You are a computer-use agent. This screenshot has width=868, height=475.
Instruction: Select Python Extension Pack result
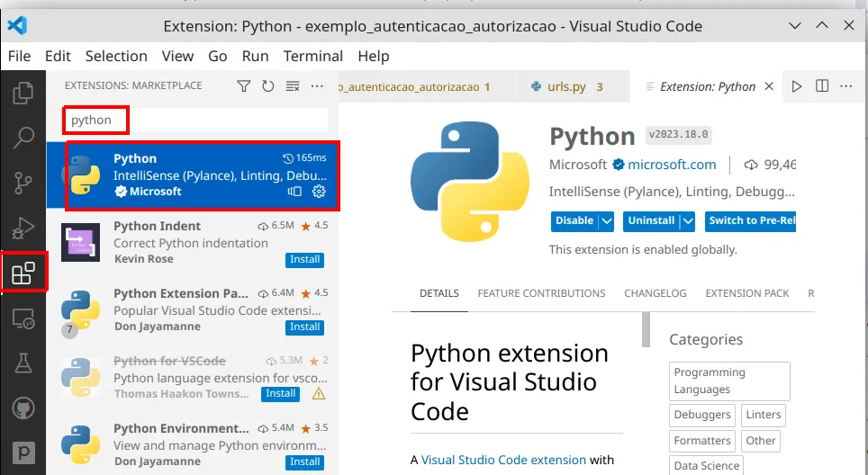point(193,309)
